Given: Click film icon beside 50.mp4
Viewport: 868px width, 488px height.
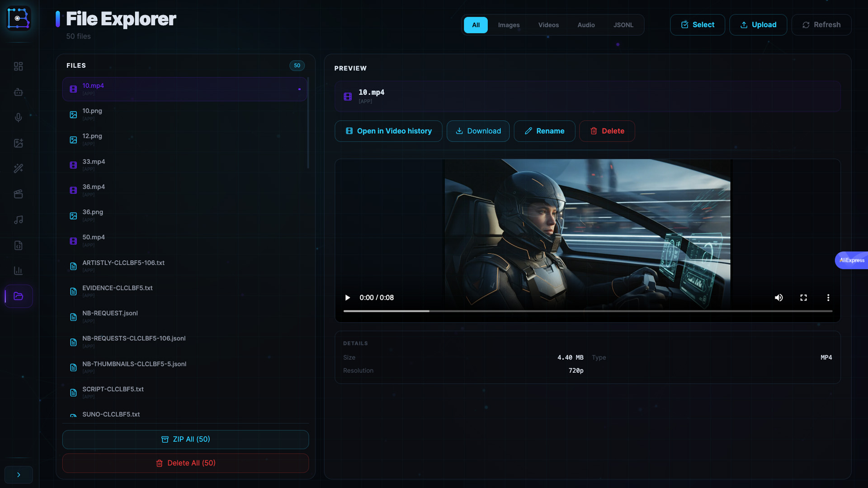Looking at the screenshot, I should 73,241.
